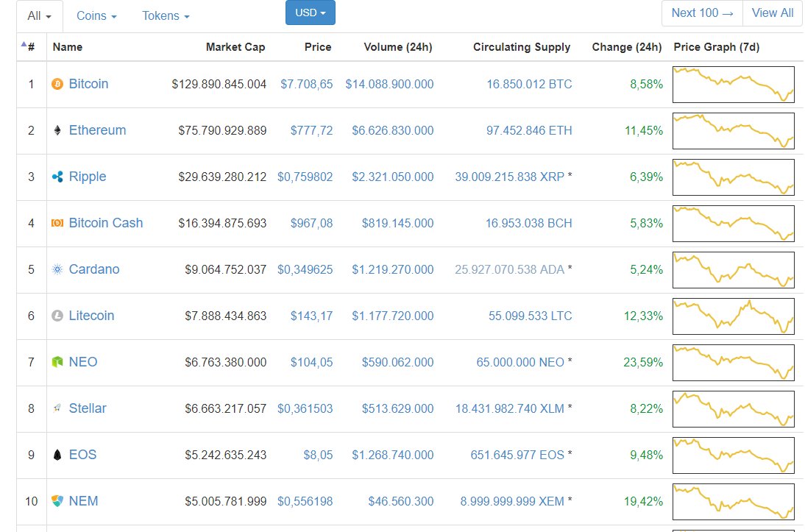
Task: Open the Cardano name link
Action: [94, 269]
